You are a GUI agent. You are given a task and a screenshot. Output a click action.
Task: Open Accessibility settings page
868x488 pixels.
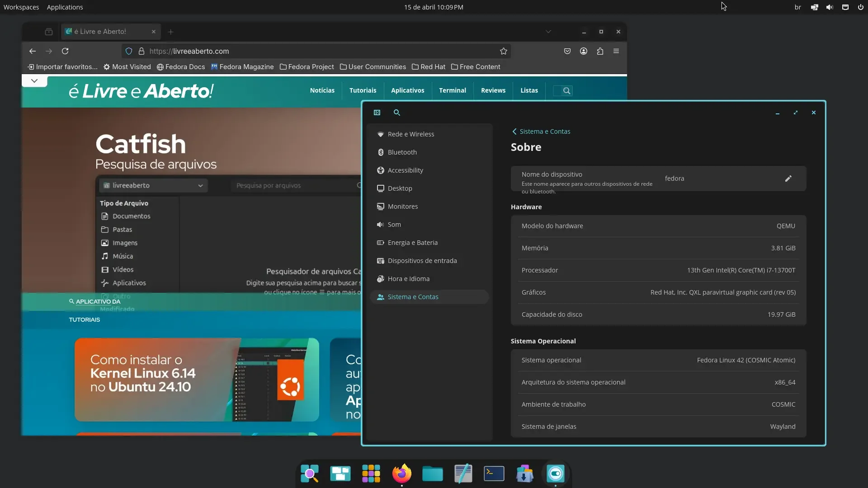coord(429,170)
